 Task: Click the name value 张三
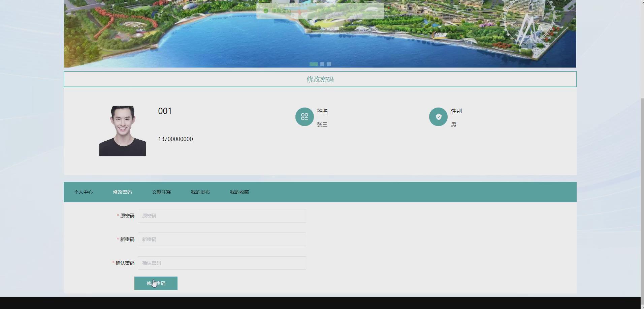point(322,124)
